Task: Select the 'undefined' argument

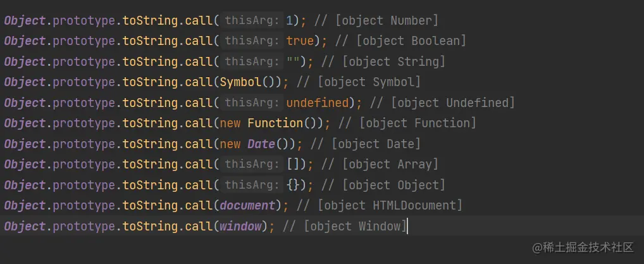Action: coord(318,103)
